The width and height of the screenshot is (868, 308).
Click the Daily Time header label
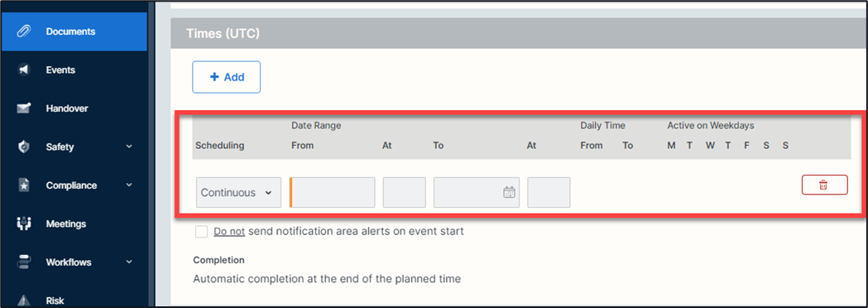pyautogui.click(x=603, y=126)
